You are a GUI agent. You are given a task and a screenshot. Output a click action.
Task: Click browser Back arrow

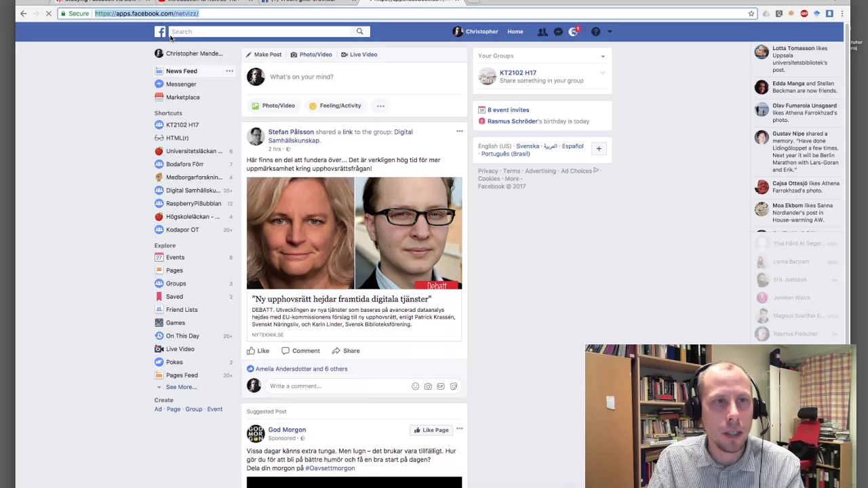[23, 14]
